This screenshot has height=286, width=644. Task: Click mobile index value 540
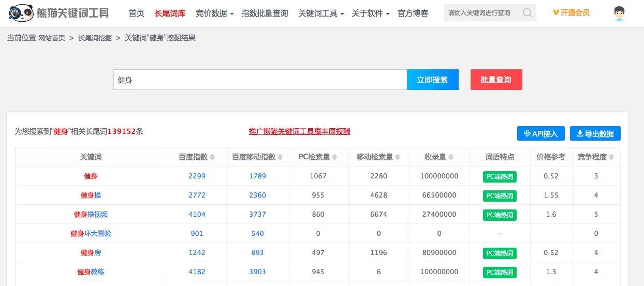(x=257, y=233)
